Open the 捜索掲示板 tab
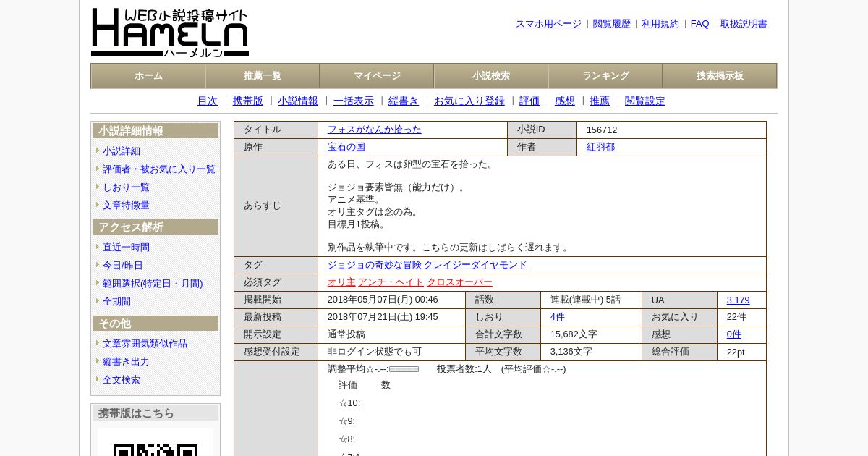 pos(720,76)
